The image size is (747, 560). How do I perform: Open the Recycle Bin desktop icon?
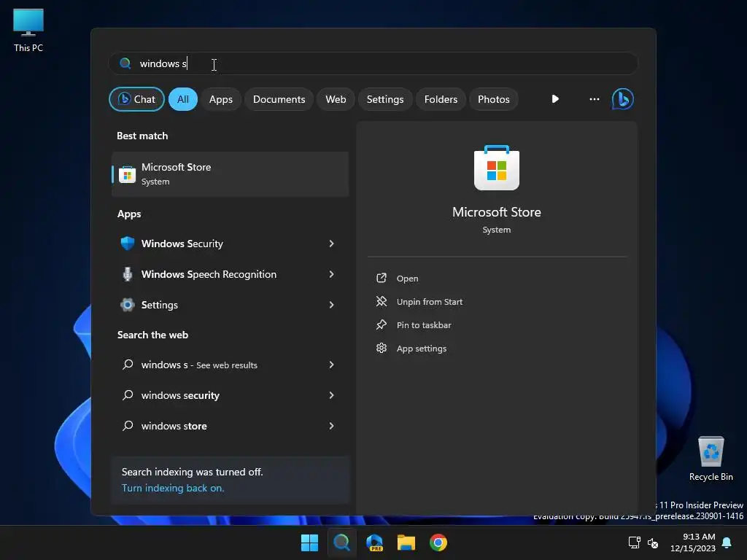pos(711,459)
